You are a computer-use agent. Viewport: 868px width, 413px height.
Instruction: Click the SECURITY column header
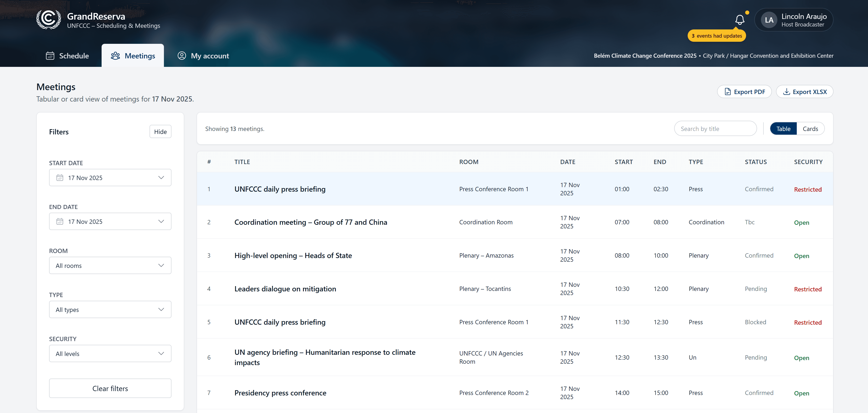(808, 162)
